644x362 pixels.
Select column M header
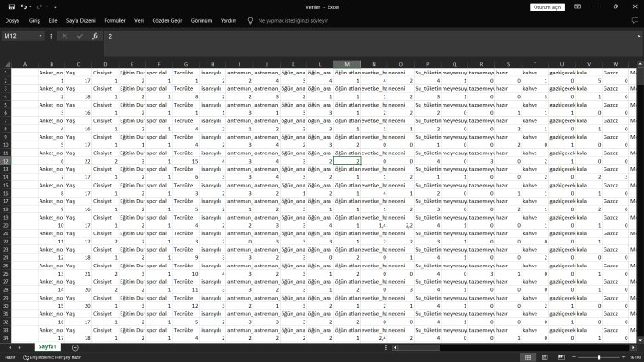[x=347, y=64]
